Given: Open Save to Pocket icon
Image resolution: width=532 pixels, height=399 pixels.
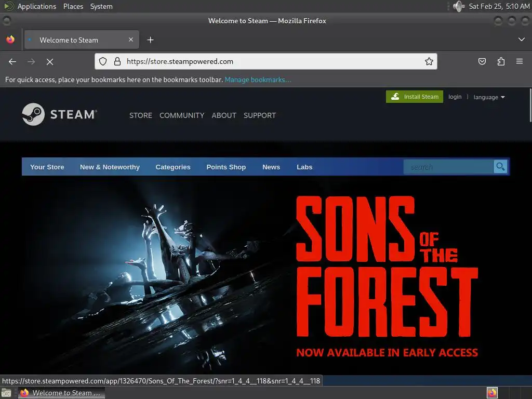Looking at the screenshot, I should pos(482,61).
